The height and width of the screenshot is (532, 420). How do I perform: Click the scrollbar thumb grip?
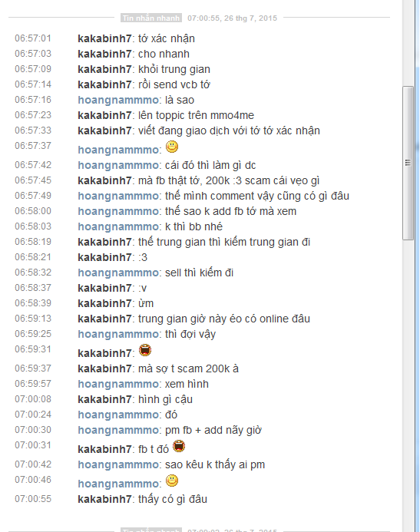pyautogui.click(x=408, y=163)
